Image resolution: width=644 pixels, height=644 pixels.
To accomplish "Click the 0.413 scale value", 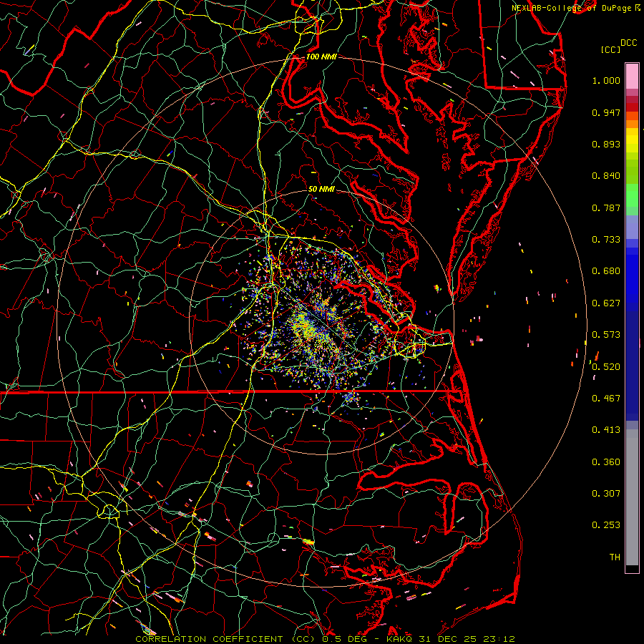I will [x=606, y=430].
